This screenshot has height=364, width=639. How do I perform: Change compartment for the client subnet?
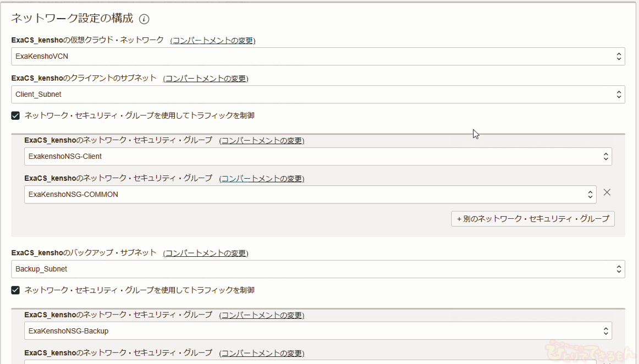[x=206, y=79]
